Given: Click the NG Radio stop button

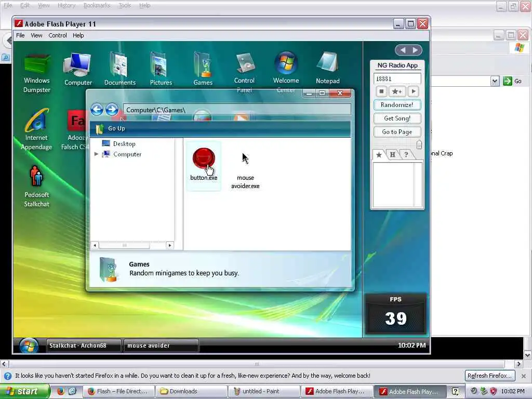Looking at the screenshot, I should coord(381,91).
